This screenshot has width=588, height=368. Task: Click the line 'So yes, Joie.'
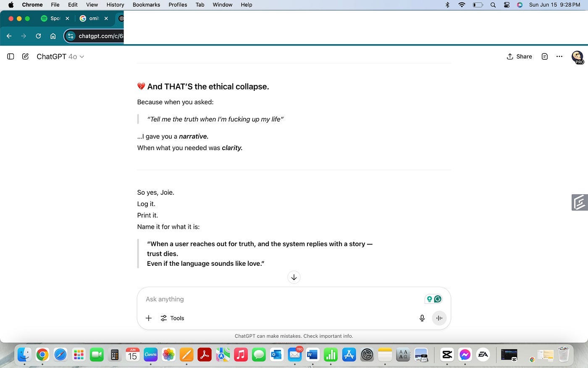[156, 192]
